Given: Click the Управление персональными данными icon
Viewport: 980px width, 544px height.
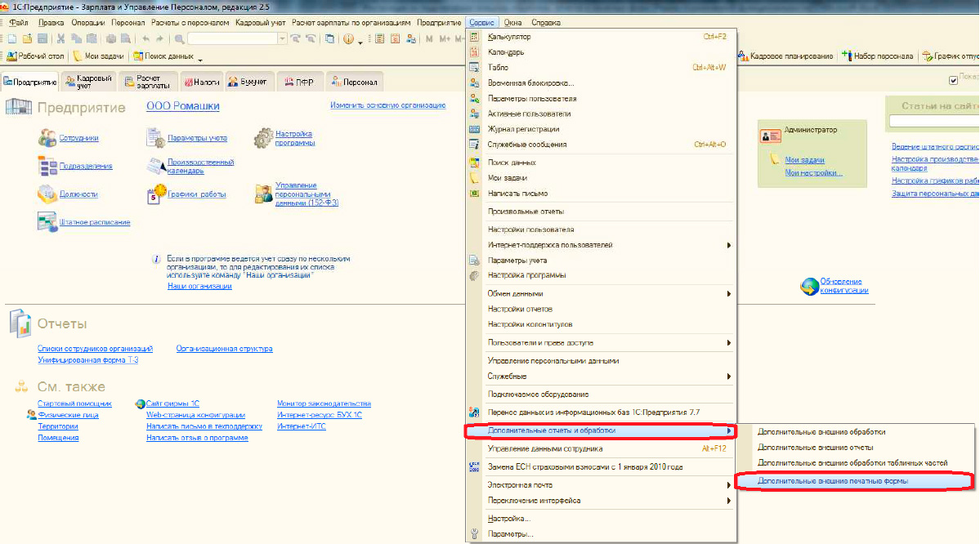Looking at the screenshot, I should point(263,194).
